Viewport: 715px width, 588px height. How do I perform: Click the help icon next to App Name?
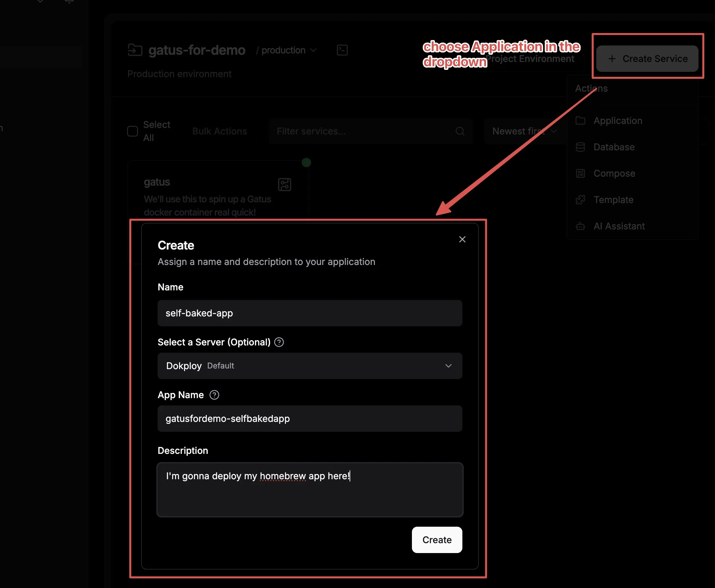tap(214, 395)
